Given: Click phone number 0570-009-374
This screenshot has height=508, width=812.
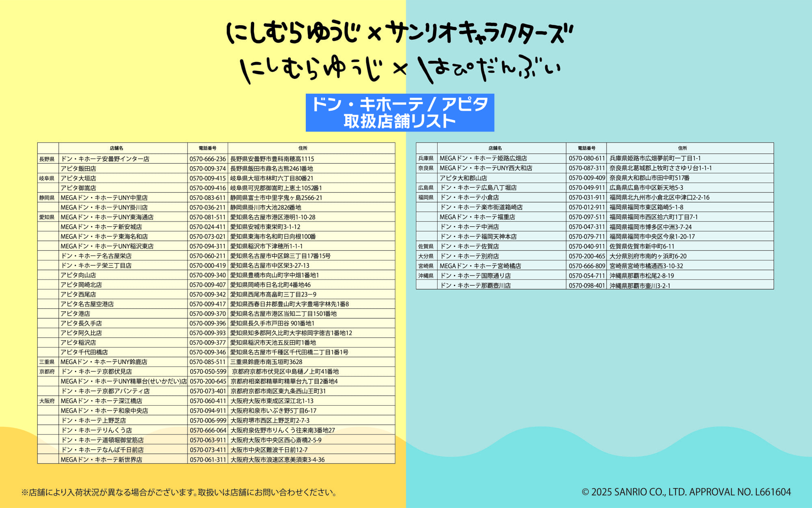Looking at the screenshot, I should pos(207,169).
